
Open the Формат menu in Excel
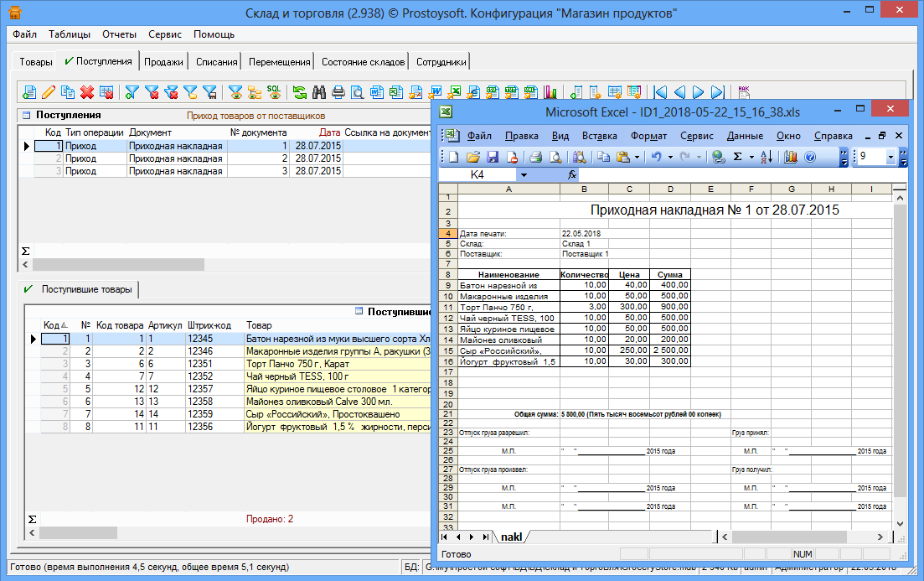tap(648, 136)
